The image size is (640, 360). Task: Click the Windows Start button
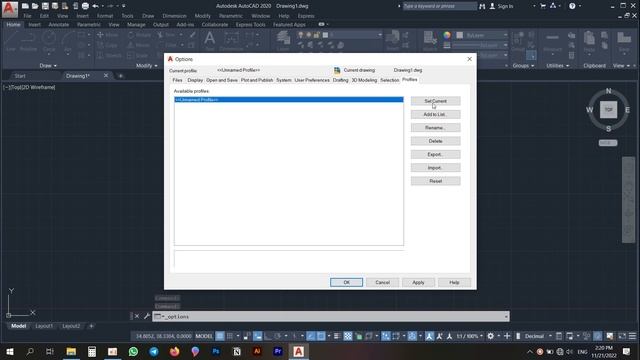tap(9, 351)
